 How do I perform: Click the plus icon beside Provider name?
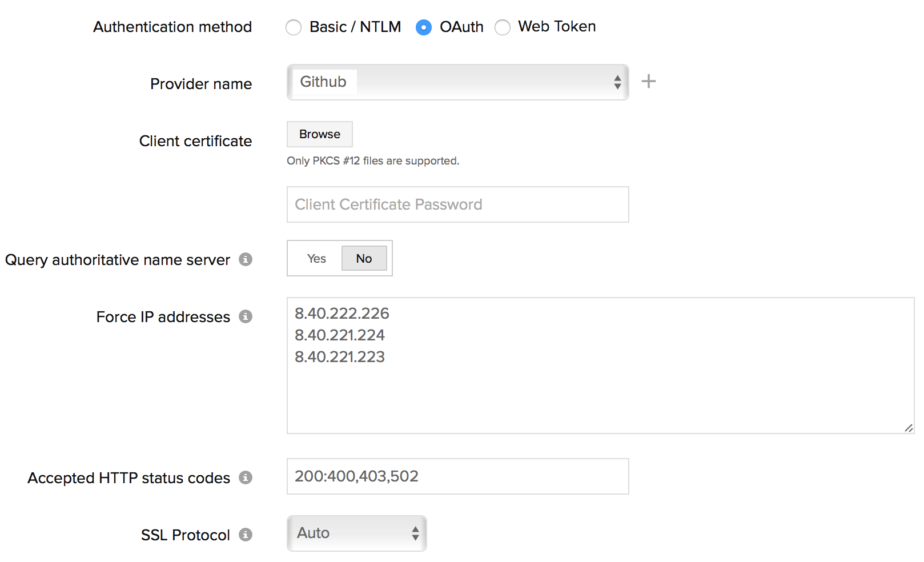648,82
